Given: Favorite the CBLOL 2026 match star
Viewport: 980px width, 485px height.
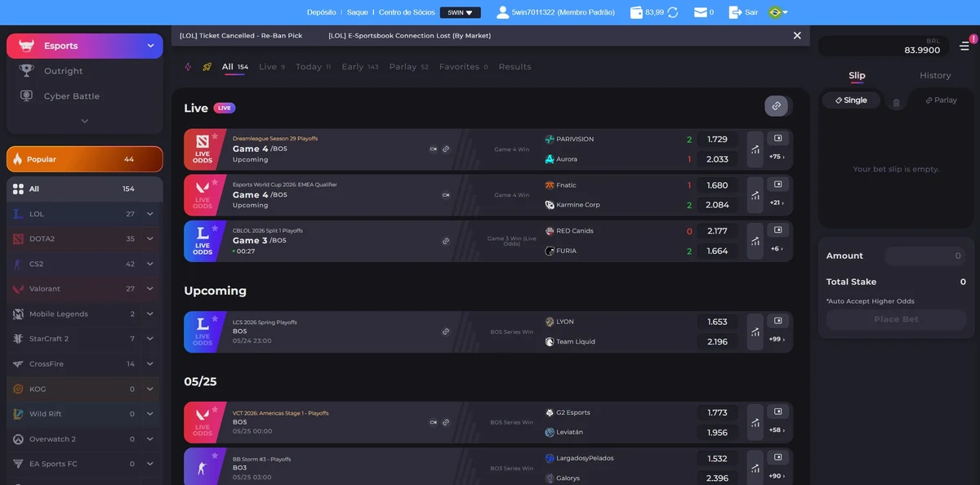Looking at the screenshot, I should click(215, 228).
